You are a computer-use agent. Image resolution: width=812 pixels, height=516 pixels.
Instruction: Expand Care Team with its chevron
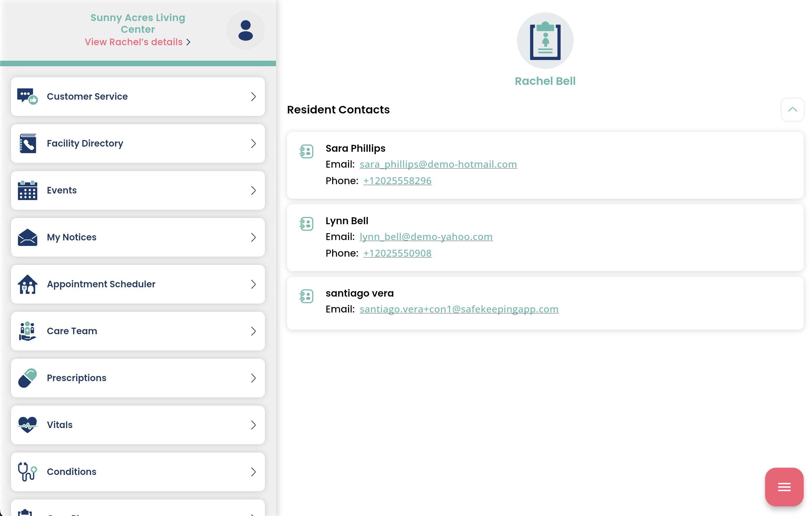[254, 331]
